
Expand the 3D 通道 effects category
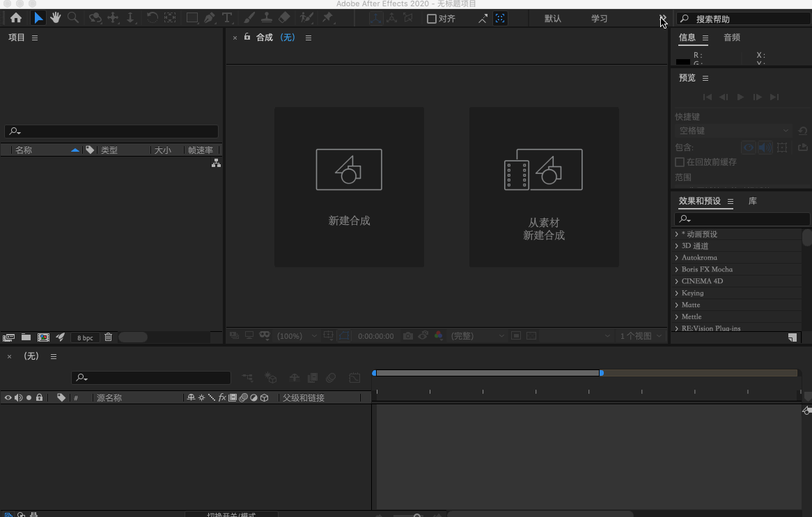(677, 246)
